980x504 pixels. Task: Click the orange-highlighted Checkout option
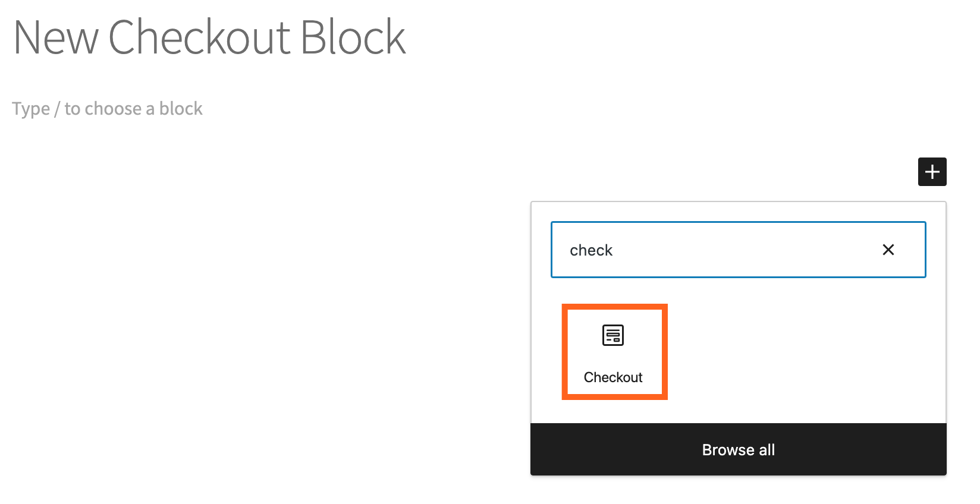(614, 351)
